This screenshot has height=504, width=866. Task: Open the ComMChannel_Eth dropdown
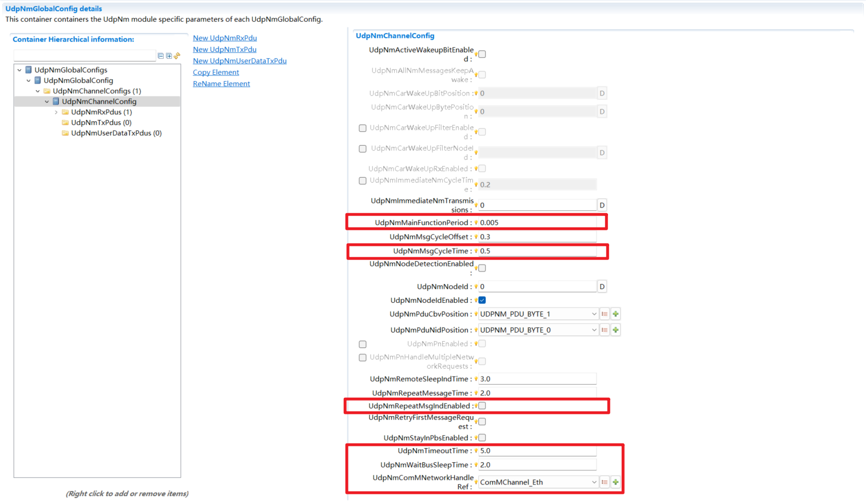(595, 482)
